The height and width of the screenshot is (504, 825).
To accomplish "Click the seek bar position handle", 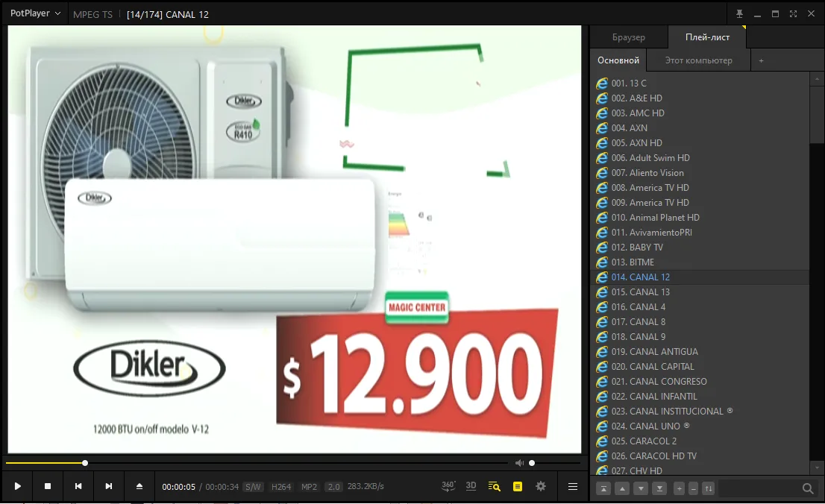I will pos(85,463).
